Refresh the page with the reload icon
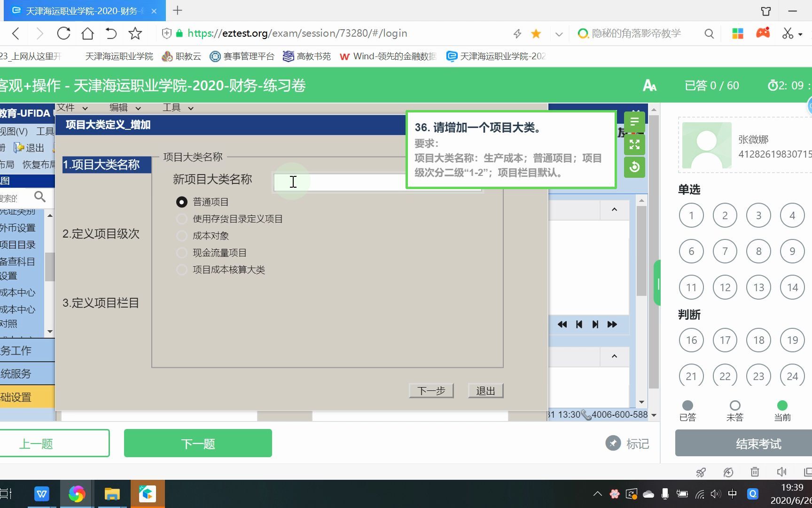The image size is (812, 508). click(x=64, y=33)
